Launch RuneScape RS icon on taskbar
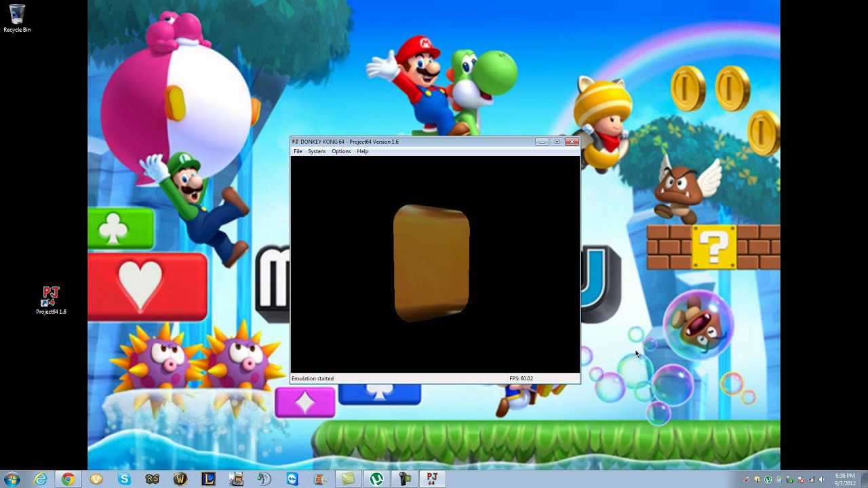Screen dimensions: 868x488 [152, 479]
